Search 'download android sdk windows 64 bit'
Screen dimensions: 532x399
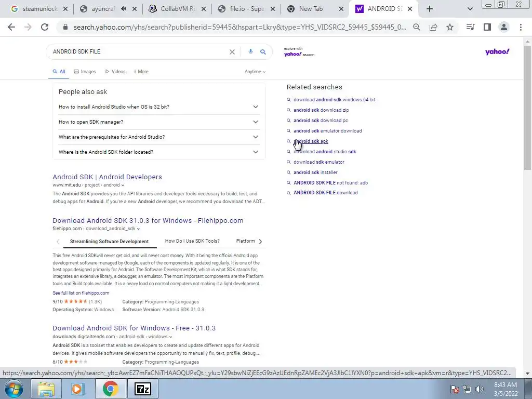(x=334, y=100)
